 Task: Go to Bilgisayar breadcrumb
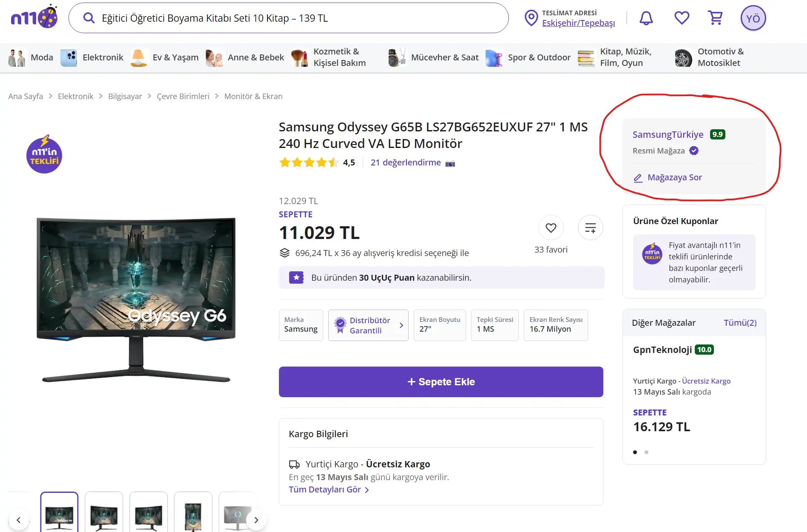click(125, 96)
